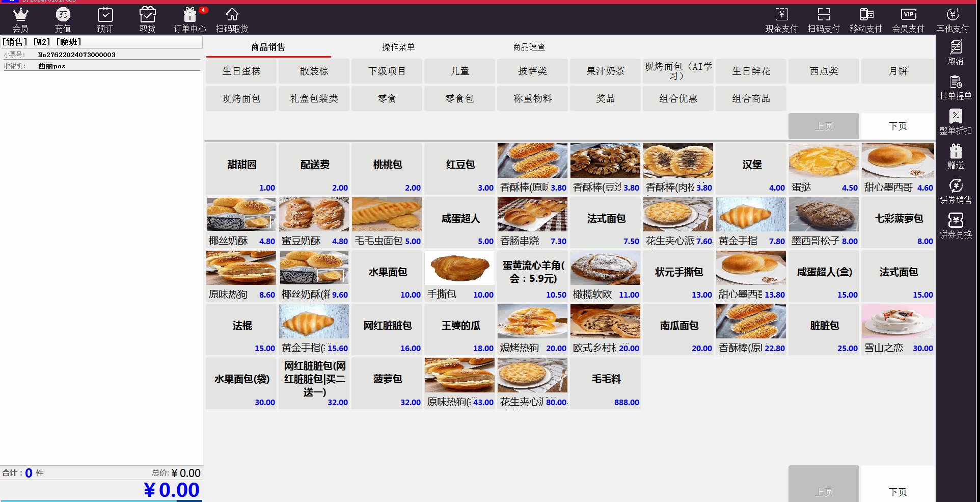Select the 取货 pickup icon
The image size is (980, 502).
coord(147,20)
